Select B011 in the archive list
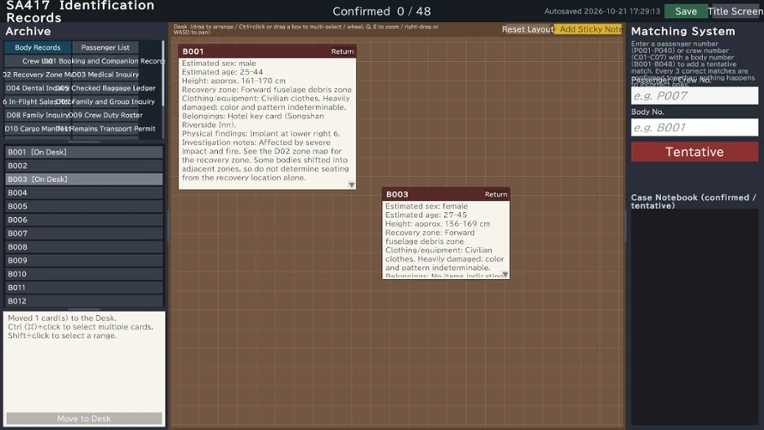Image resolution: width=764 pixels, height=430 pixels. (x=84, y=288)
